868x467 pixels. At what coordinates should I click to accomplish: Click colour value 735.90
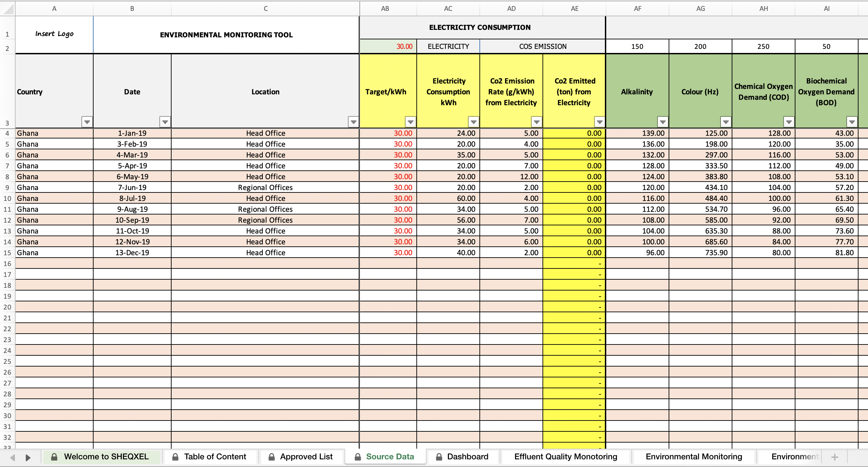701,253
